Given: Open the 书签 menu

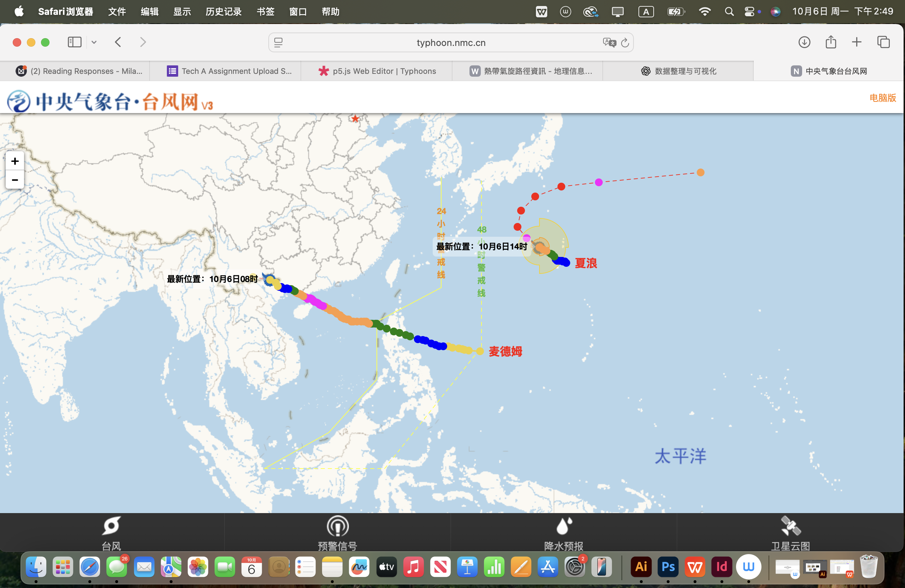Looking at the screenshot, I should pos(265,12).
